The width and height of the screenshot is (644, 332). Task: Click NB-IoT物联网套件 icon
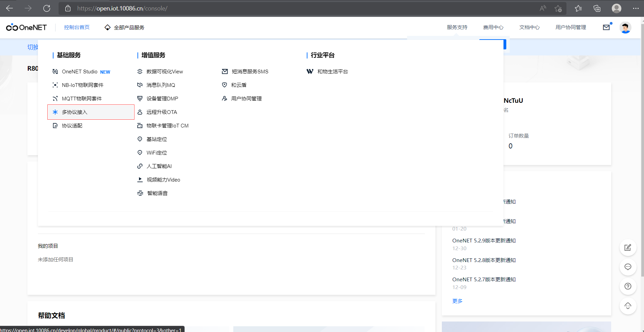coord(55,85)
